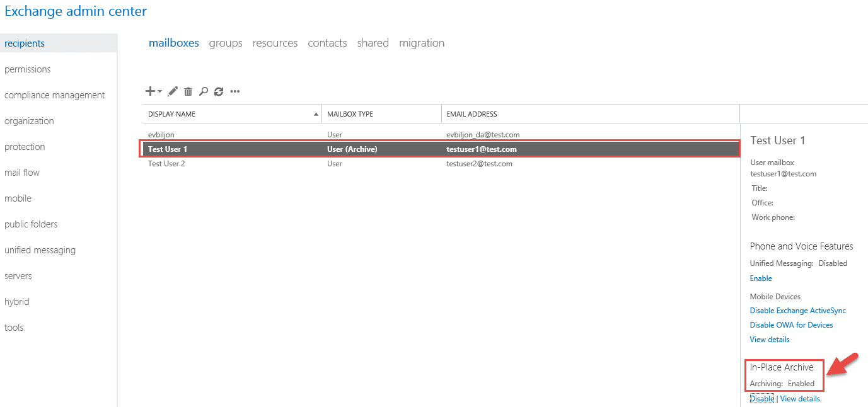This screenshot has width=868, height=407.
Task: Toggle the sort arrow in DISPLAY NAME column
Action: click(x=316, y=114)
